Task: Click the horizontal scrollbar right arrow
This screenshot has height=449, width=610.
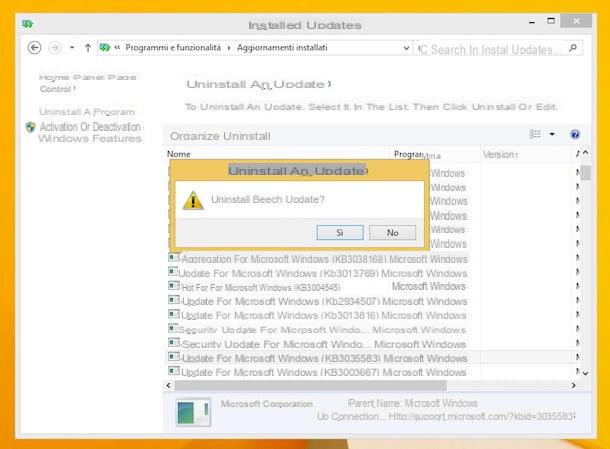Action: pyautogui.click(x=573, y=385)
